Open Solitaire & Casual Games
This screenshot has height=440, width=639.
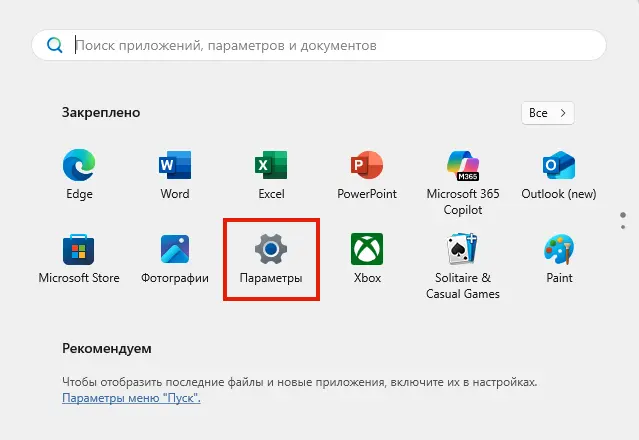463,266
